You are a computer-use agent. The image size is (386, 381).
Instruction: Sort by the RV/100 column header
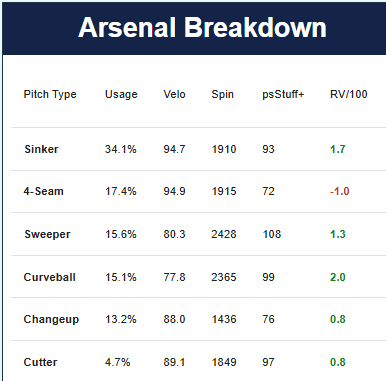[x=349, y=94]
